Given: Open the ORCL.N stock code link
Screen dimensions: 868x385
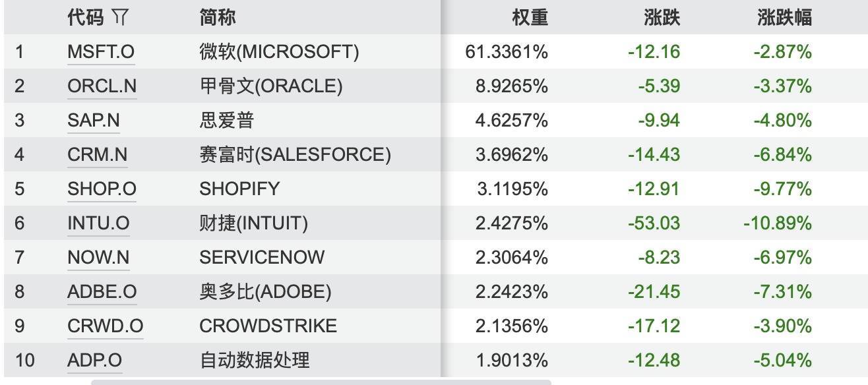Looking at the screenshot, I should tap(102, 86).
